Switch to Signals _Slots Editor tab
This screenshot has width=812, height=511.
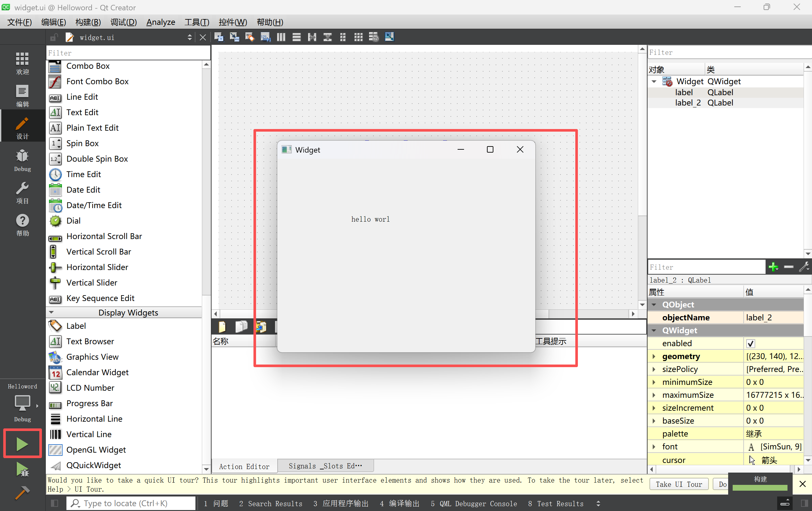click(x=325, y=466)
